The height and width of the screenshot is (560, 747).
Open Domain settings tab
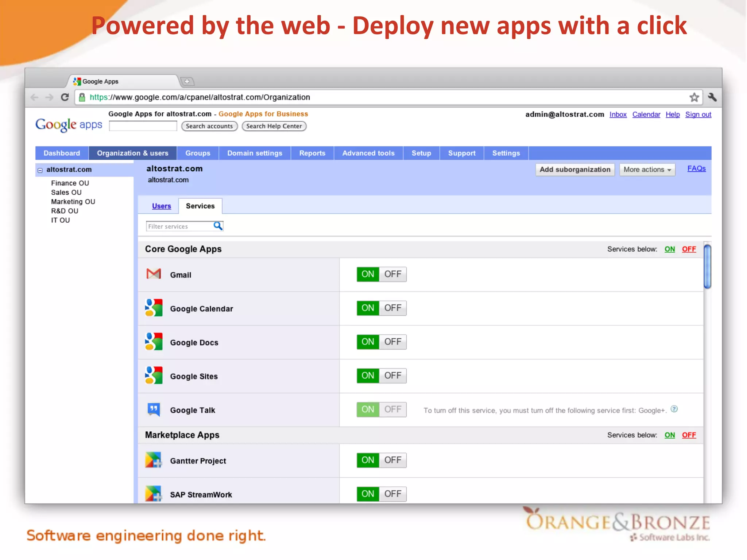pyautogui.click(x=255, y=153)
